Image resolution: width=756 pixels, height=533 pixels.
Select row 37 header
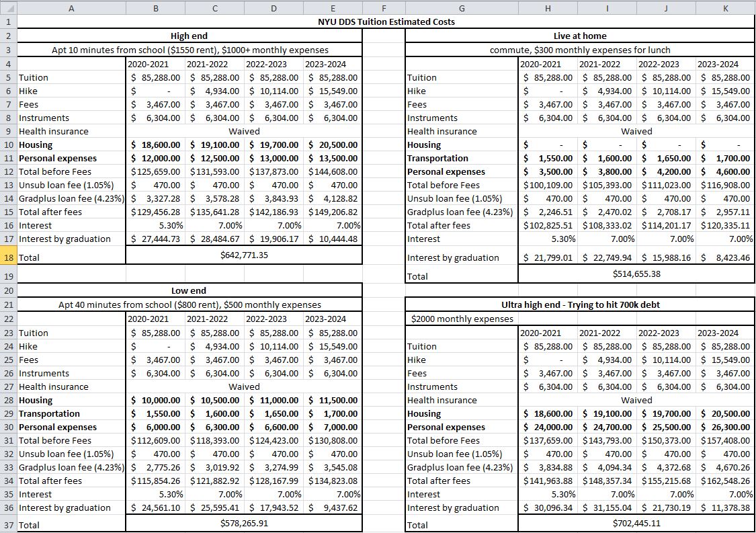click(x=7, y=524)
